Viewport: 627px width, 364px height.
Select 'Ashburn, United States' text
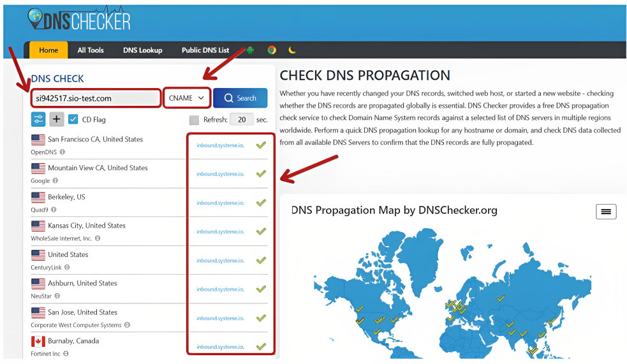point(82,283)
